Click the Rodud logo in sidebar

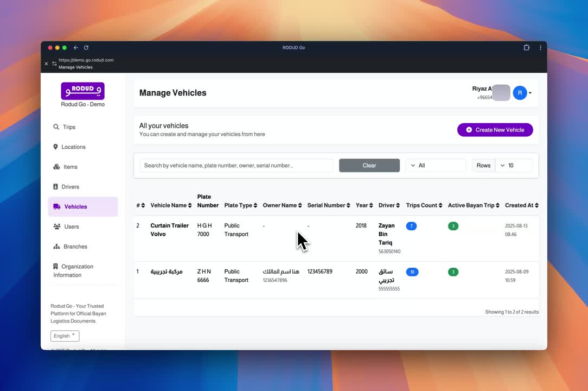pos(82,91)
